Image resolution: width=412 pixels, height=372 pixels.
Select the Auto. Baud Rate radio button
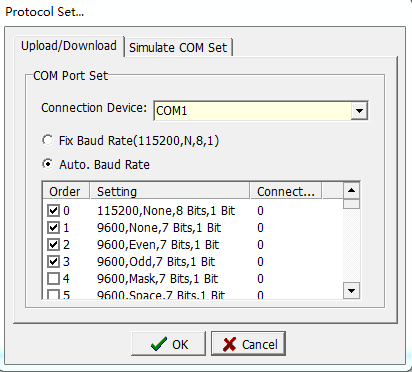[47, 164]
